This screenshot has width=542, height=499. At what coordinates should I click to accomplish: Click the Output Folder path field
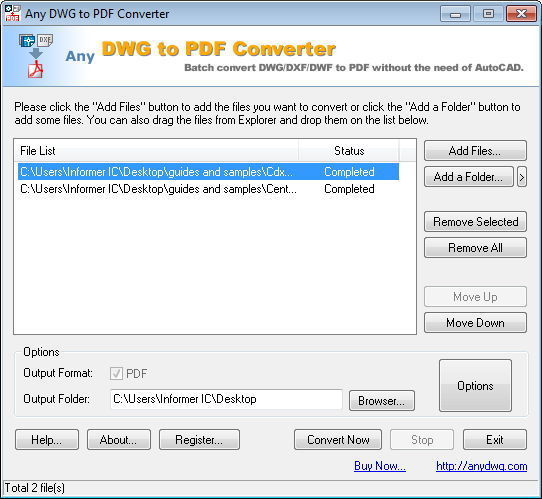tap(226, 399)
